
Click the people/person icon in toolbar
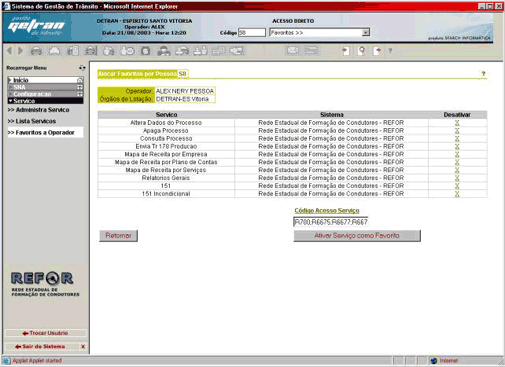click(164, 51)
